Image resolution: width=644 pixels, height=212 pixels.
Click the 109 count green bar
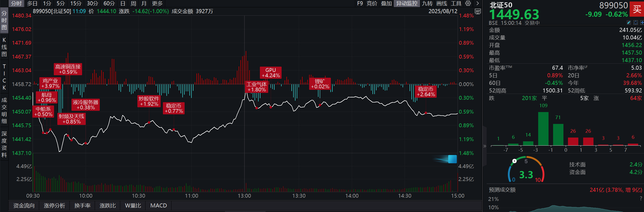pos(543,129)
